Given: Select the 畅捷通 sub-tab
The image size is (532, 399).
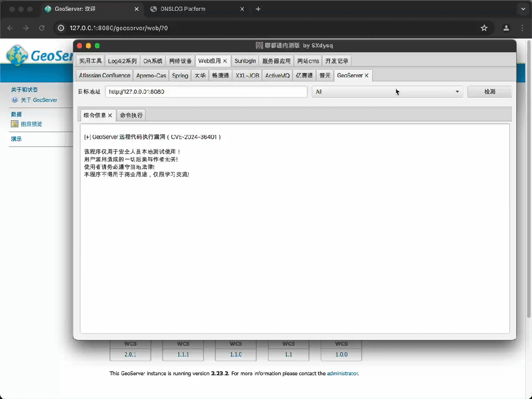Looking at the screenshot, I should tap(220, 75).
